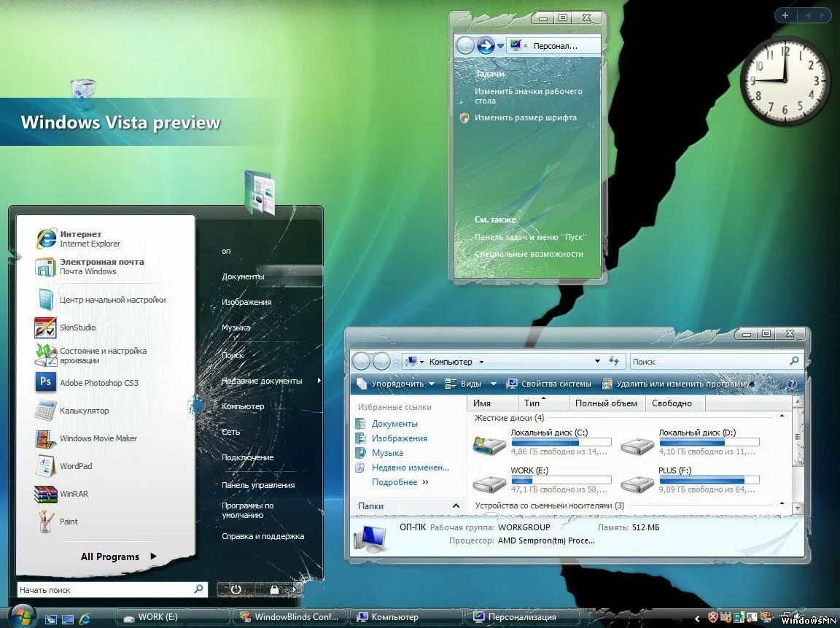Sort drives by Полный объем column header

[606, 403]
